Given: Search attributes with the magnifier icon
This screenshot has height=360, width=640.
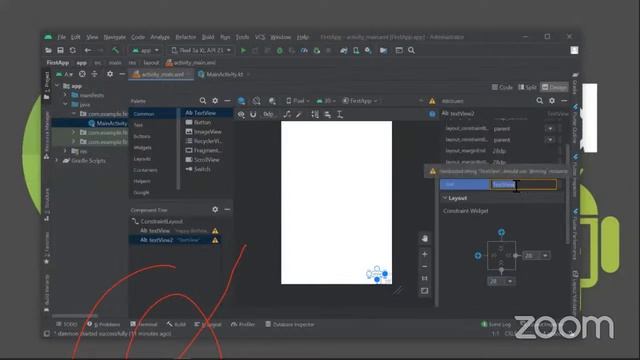Looking at the screenshot, I should (540, 101).
